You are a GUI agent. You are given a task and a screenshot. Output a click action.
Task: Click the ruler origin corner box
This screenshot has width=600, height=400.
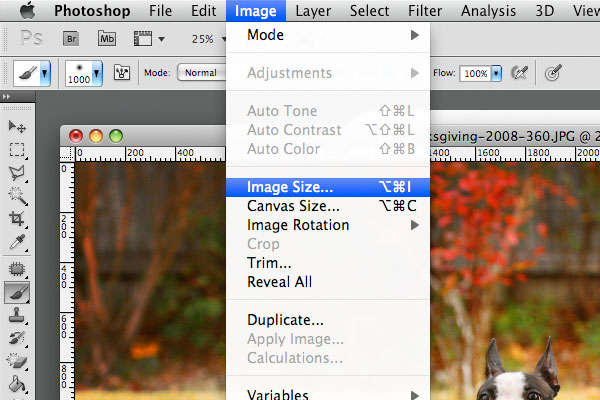pos(67,153)
